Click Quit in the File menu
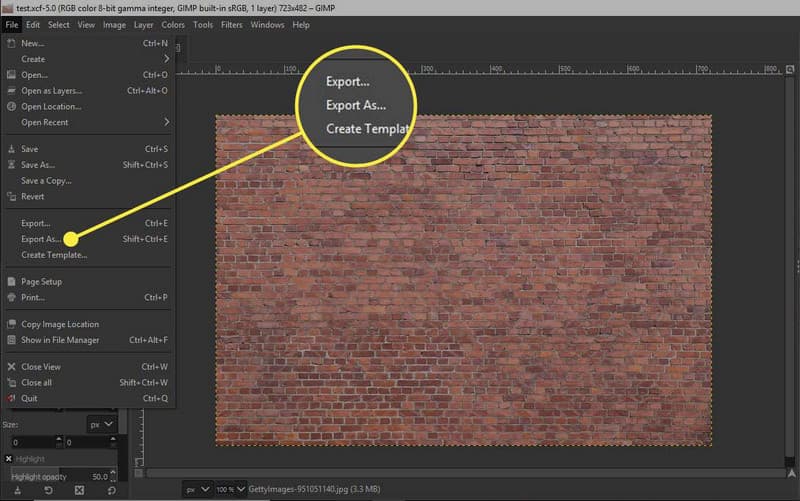 coord(88,398)
